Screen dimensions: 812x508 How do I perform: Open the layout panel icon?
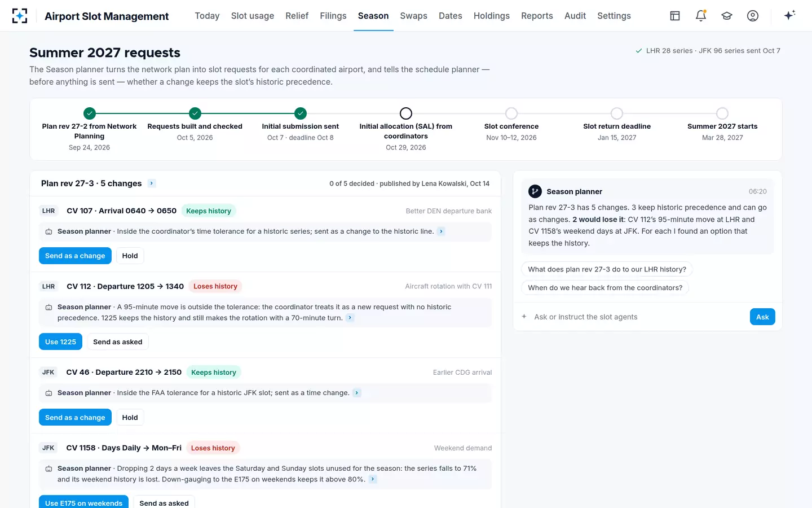coord(675,16)
